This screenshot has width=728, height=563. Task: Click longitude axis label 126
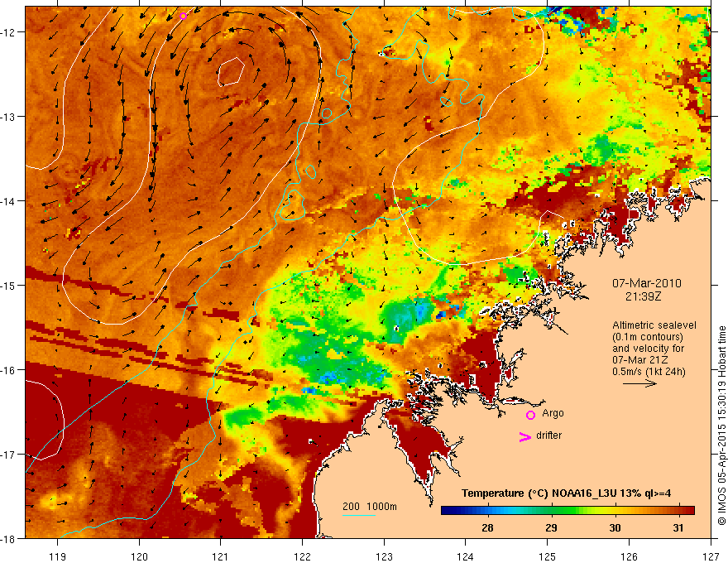point(629,556)
